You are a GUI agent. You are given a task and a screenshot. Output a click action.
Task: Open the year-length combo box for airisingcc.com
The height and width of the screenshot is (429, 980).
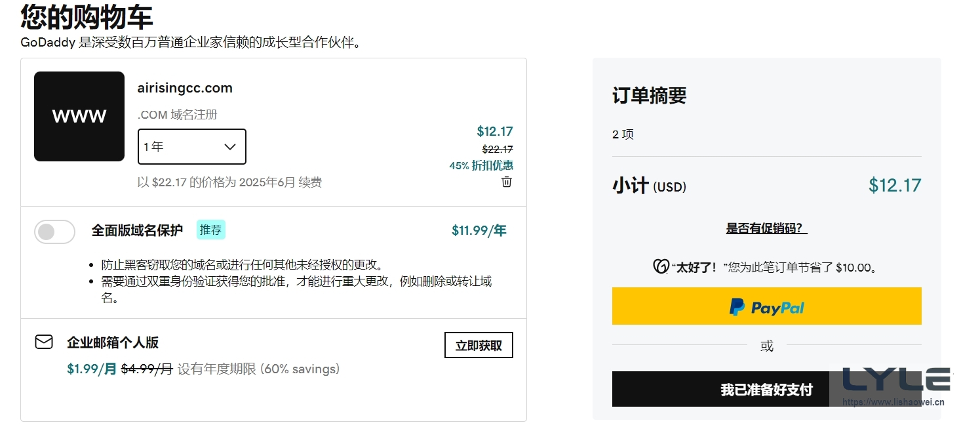point(191,146)
